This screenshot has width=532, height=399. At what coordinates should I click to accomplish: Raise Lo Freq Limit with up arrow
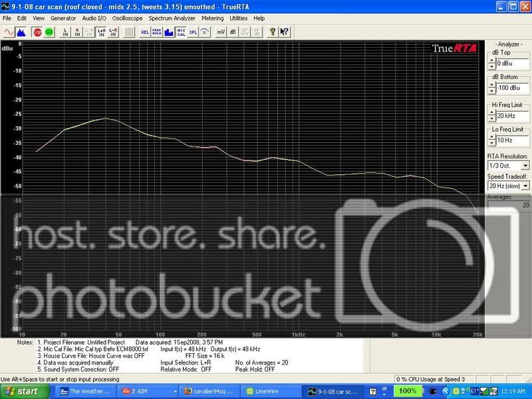tap(492, 138)
